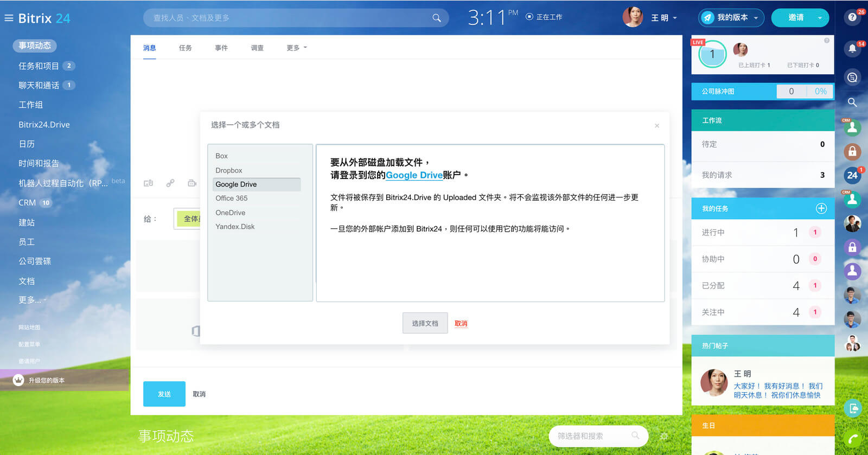Click the 升级您的版本 bar
This screenshot has width=868, height=455.
(65, 380)
